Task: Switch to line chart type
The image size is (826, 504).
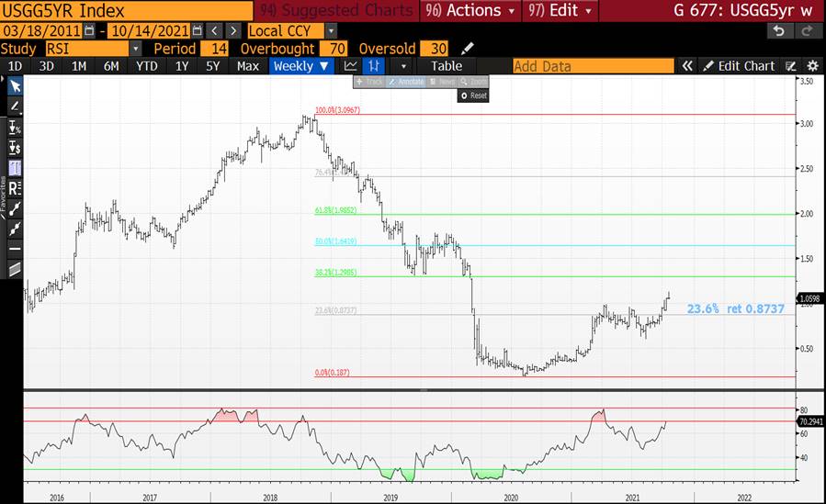Action: [350, 66]
